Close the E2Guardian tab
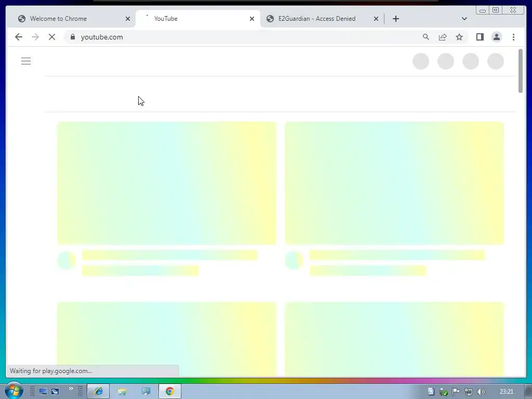Screen dimensions: 532x399 tap(376, 19)
